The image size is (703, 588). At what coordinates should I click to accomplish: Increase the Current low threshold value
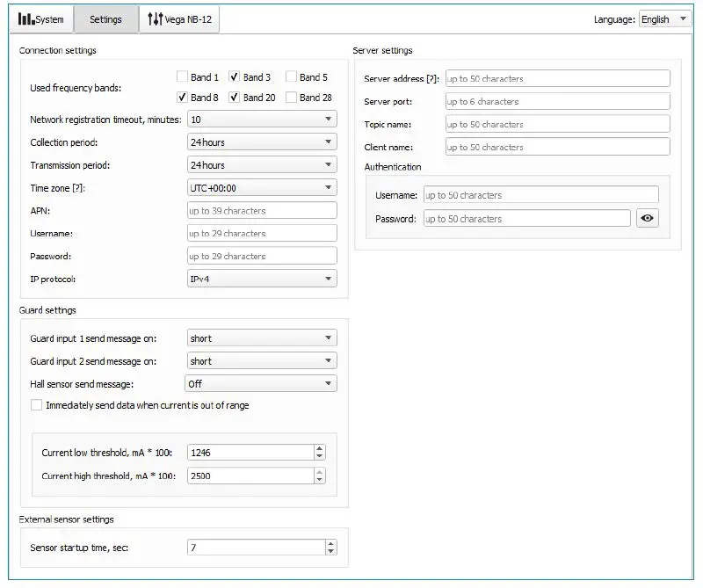319,449
